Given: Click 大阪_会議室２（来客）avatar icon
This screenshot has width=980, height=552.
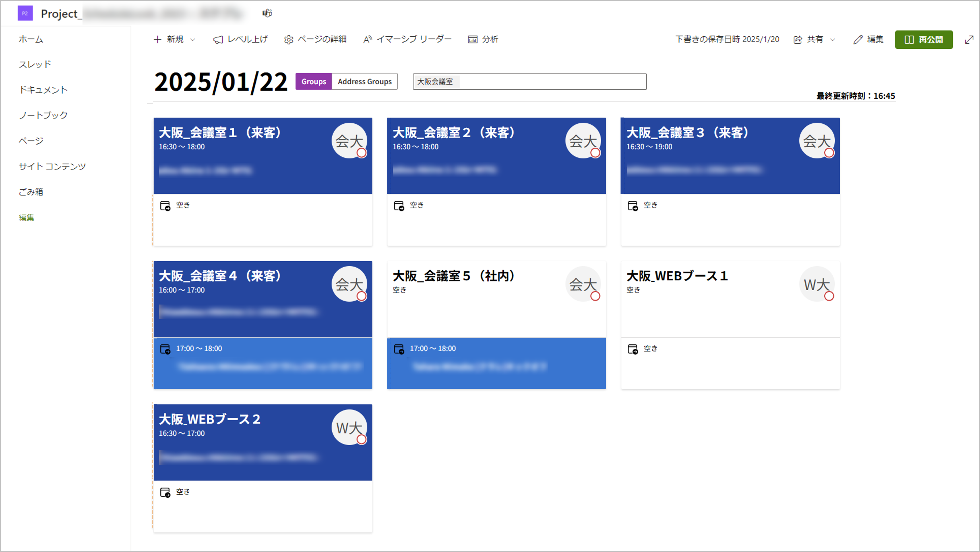Looking at the screenshot, I should (x=583, y=140).
